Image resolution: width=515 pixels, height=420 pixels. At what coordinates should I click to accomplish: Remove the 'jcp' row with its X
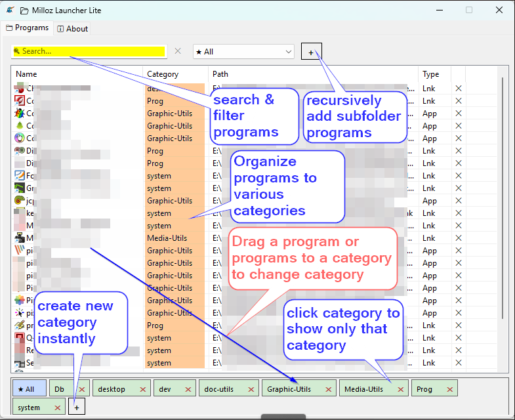459,201
